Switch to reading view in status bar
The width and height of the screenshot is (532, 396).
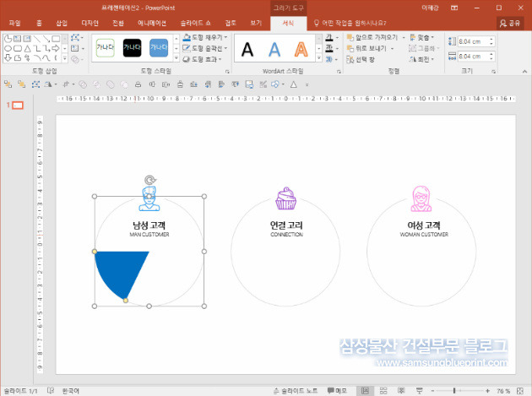(x=401, y=391)
